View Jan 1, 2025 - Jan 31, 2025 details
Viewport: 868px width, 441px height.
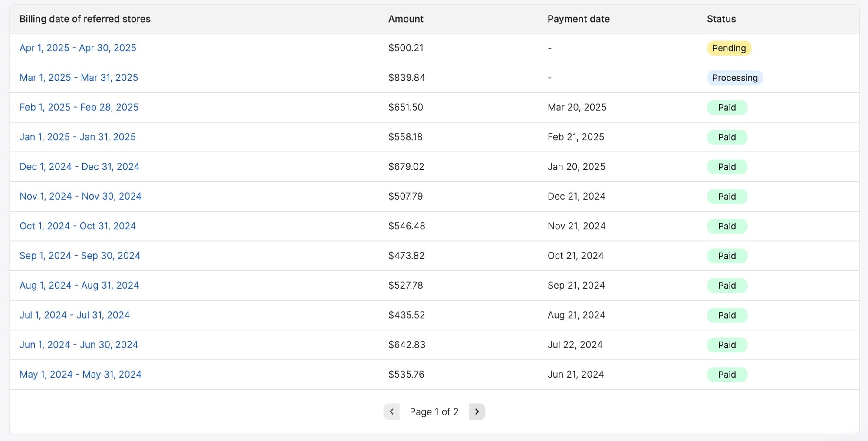tap(77, 137)
